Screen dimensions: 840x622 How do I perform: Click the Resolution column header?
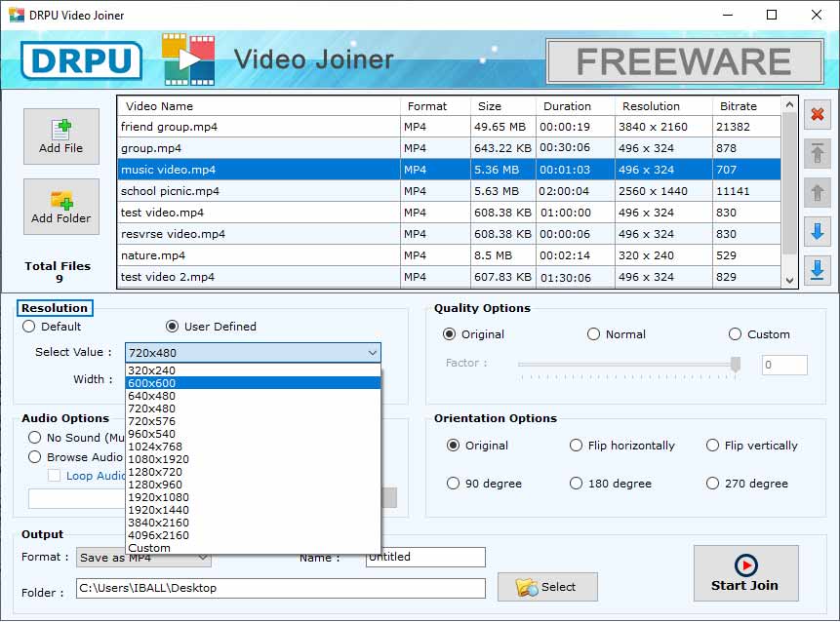pos(663,106)
